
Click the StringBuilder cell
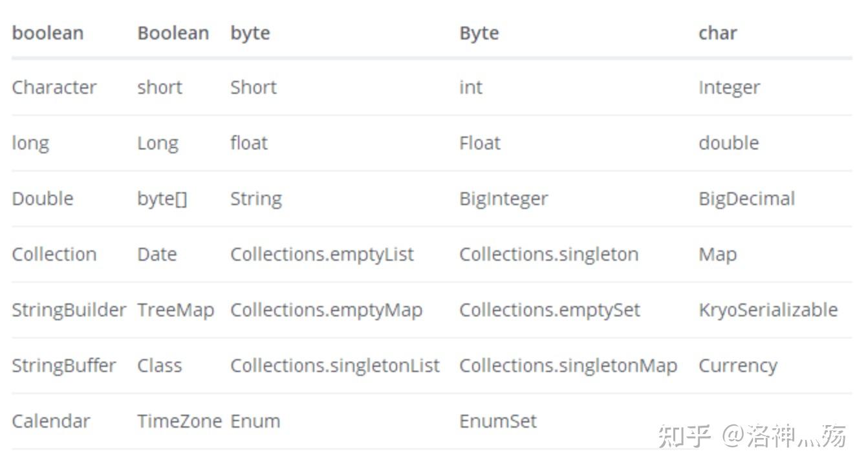[69, 310]
